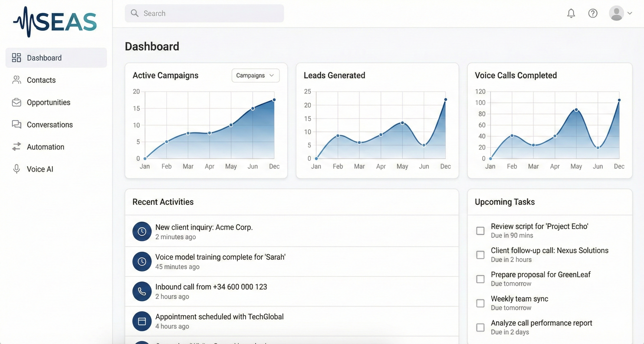Click the notifications bell icon

(571, 13)
